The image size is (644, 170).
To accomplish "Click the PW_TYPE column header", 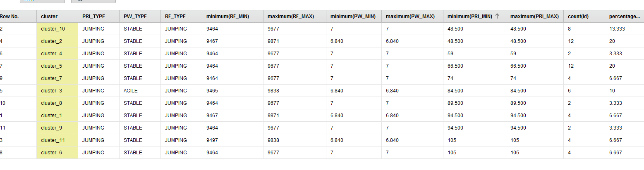I will coord(140,17).
